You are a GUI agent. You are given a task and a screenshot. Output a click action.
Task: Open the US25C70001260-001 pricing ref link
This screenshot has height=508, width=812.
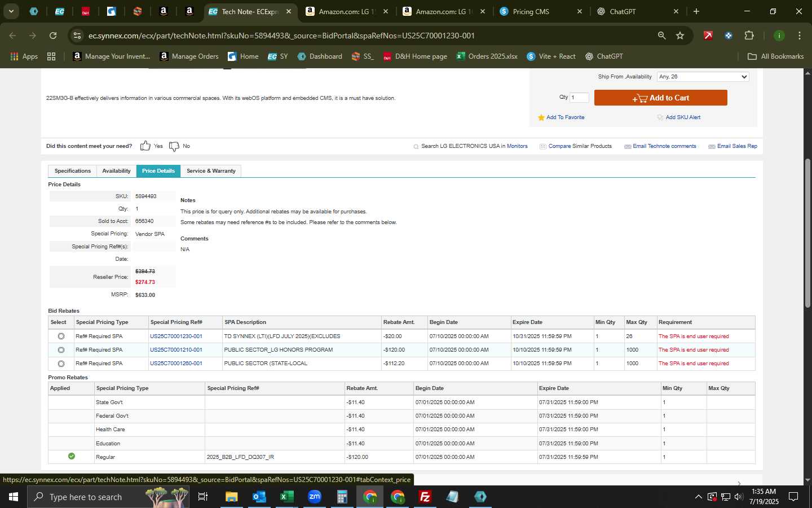[176, 364]
